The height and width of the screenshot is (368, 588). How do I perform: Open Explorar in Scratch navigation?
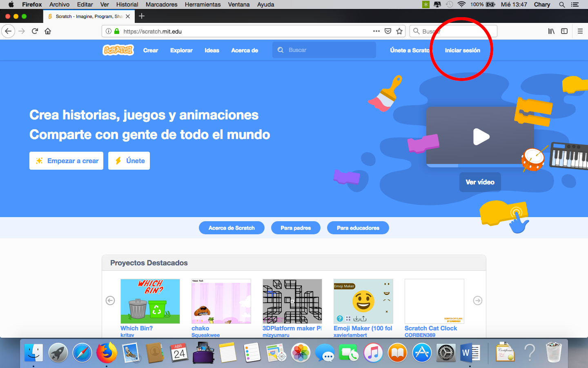(181, 50)
